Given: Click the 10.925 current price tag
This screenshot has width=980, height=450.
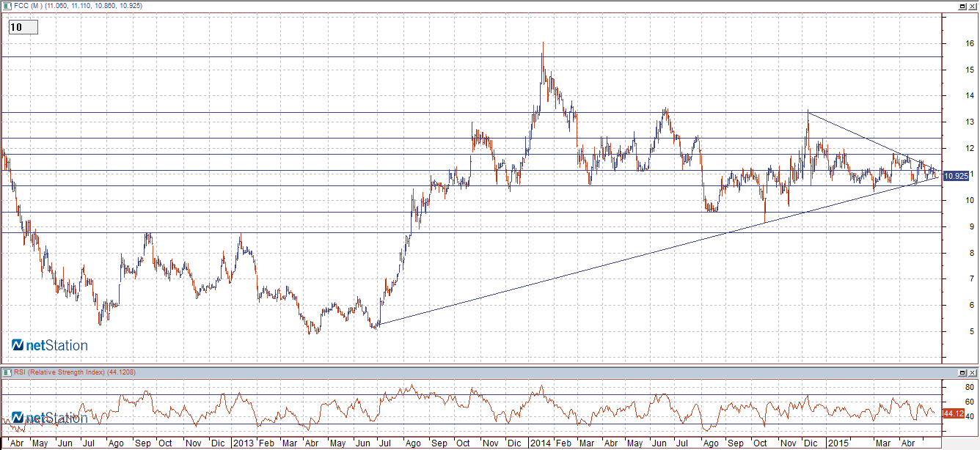Looking at the screenshot, I should (x=956, y=177).
